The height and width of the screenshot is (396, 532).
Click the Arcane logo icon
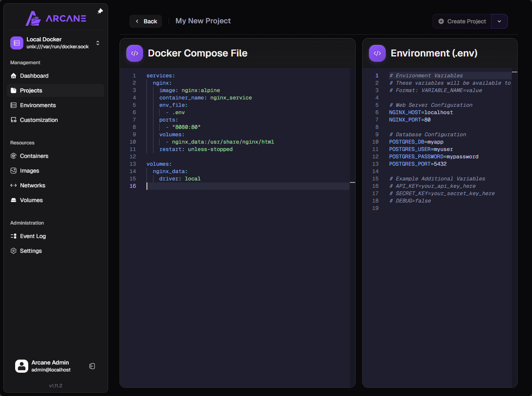[x=33, y=19]
